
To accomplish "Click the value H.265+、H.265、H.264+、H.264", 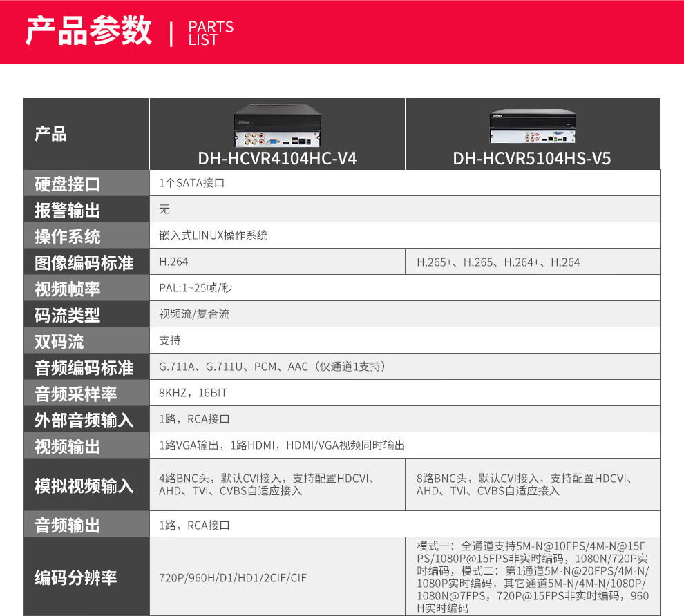I will tap(498, 262).
